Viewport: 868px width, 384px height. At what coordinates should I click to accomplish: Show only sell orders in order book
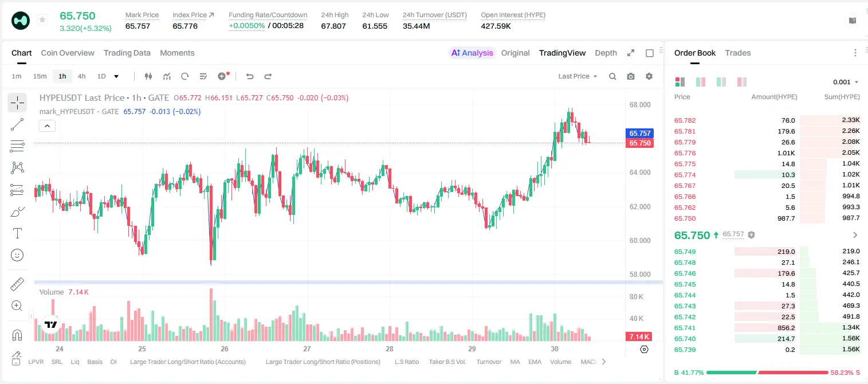tap(742, 82)
